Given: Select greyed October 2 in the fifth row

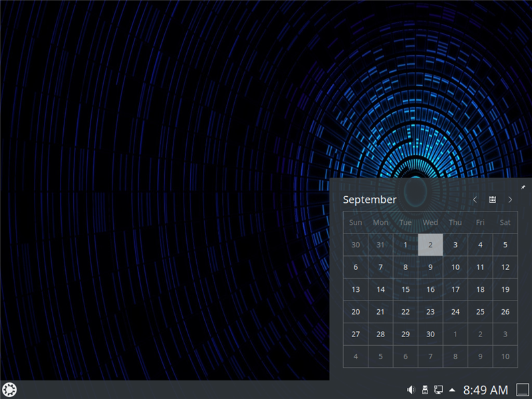Looking at the screenshot, I should click(x=480, y=334).
